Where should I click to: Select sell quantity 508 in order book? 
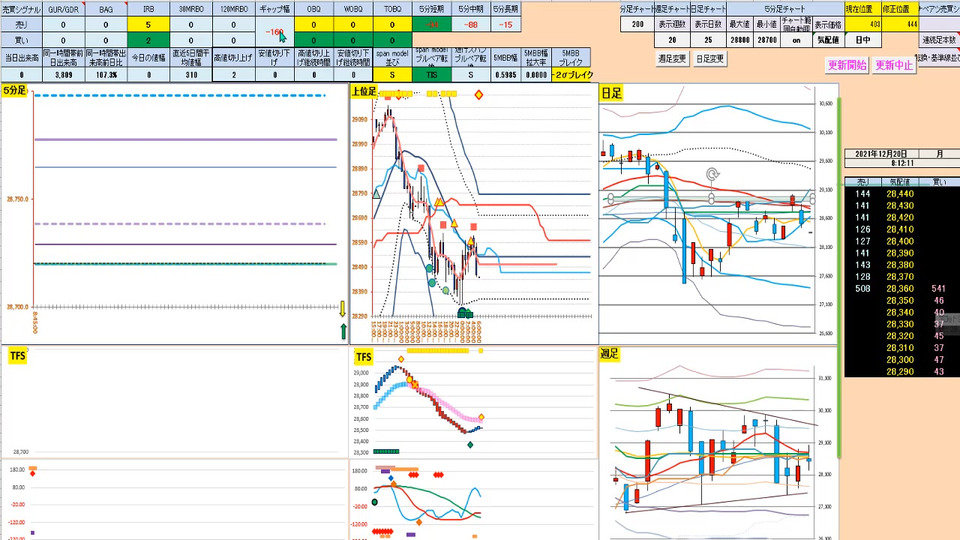coord(863,288)
